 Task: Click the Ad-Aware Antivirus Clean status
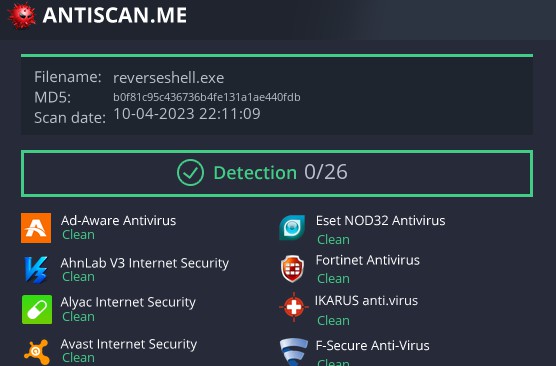(78, 234)
